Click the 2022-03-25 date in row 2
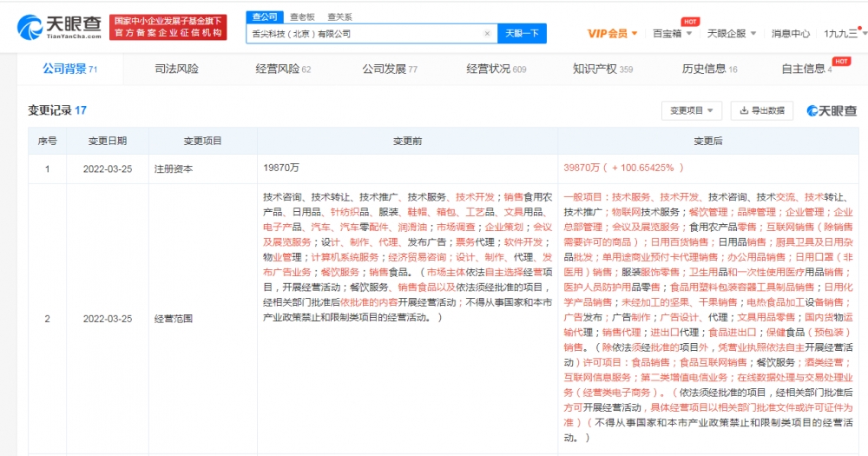 click(108, 319)
